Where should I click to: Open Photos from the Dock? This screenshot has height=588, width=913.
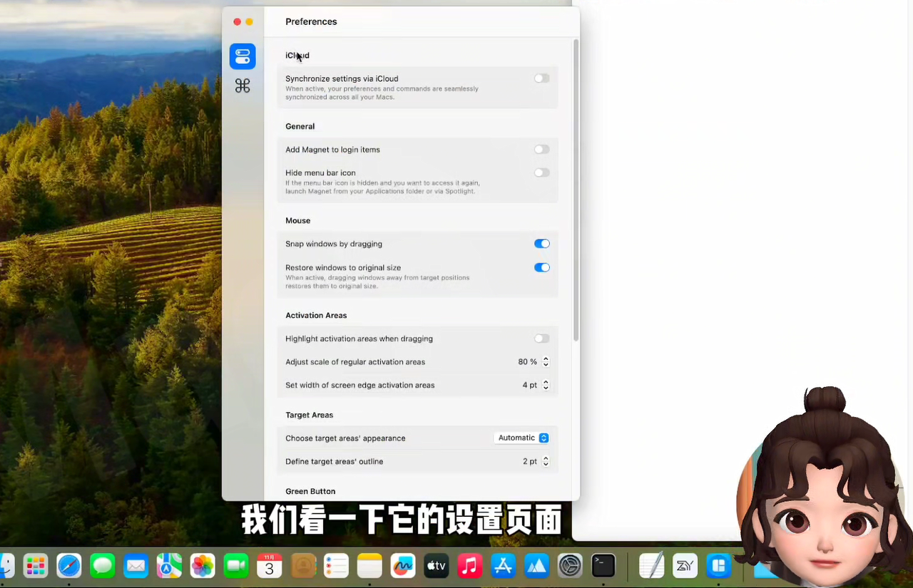click(x=203, y=566)
